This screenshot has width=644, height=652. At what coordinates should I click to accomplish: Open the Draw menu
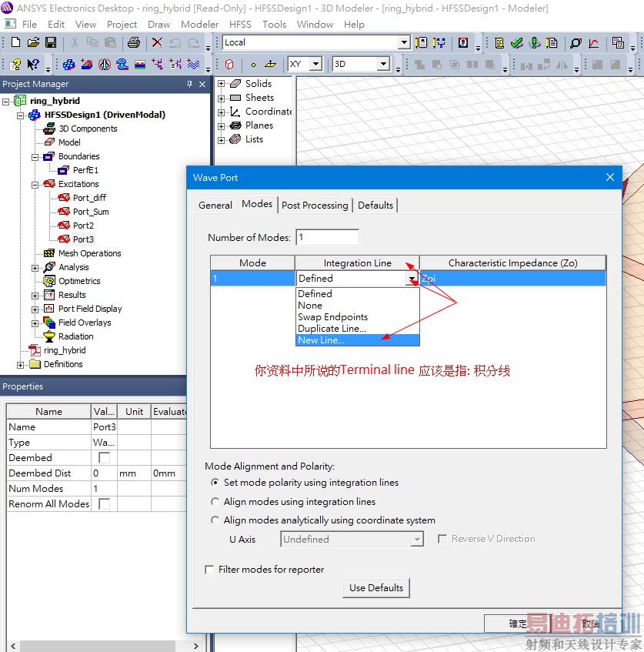(x=158, y=25)
